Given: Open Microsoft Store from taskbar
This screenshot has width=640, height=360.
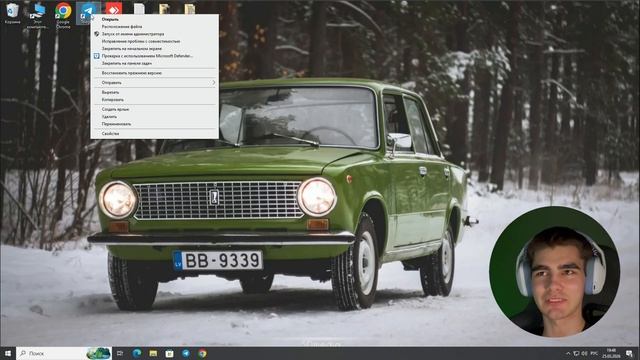Looking at the screenshot, I should click(169, 353).
